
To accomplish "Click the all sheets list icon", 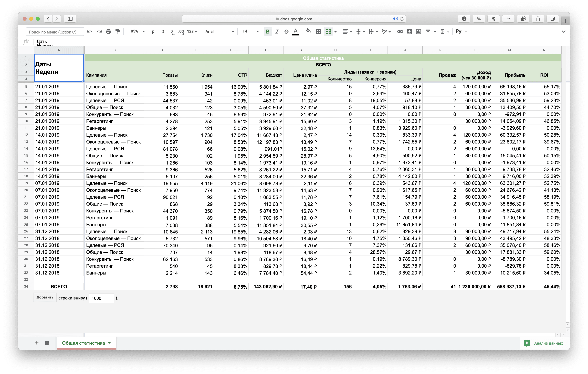I will (x=47, y=343).
